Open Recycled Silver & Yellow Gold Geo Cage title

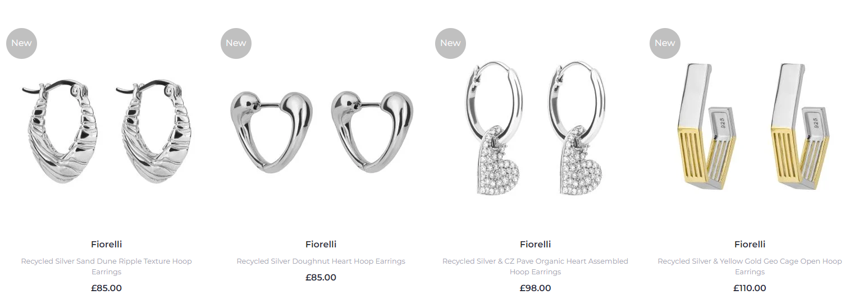750,266
